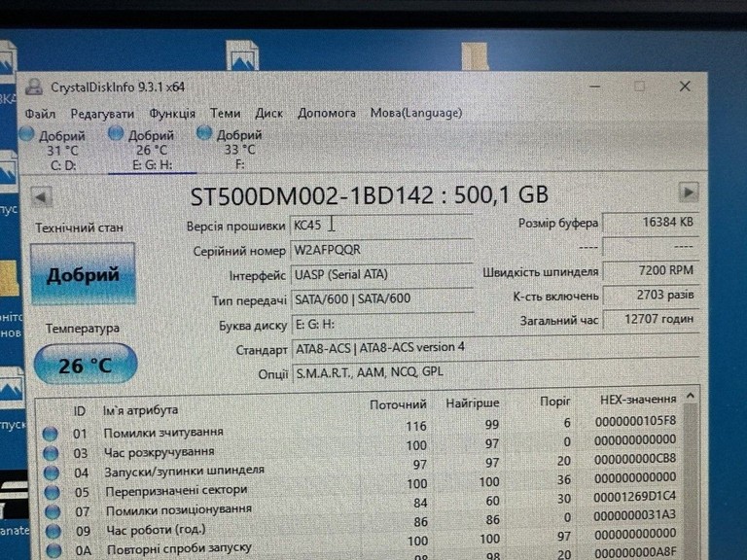Open the Допомога menu
747x560 pixels.
(327, 114)
